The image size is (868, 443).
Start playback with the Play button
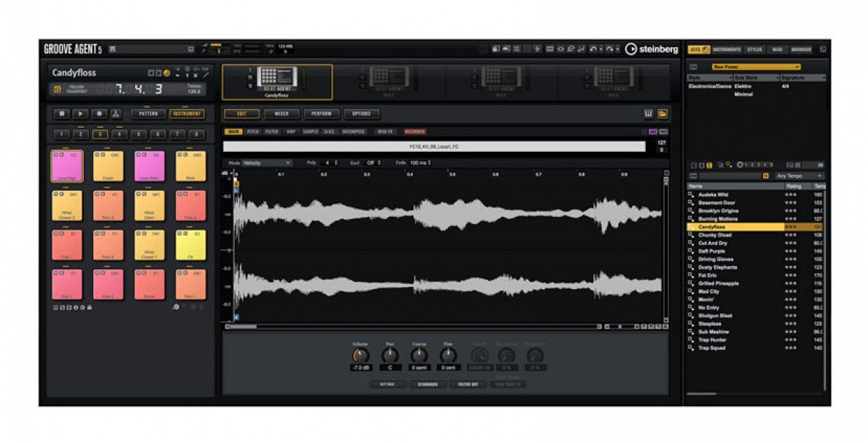tap(81, 113)
